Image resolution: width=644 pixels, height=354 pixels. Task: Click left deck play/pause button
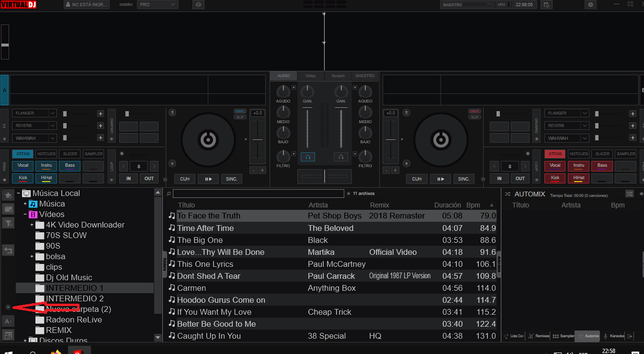click(208, 179)
